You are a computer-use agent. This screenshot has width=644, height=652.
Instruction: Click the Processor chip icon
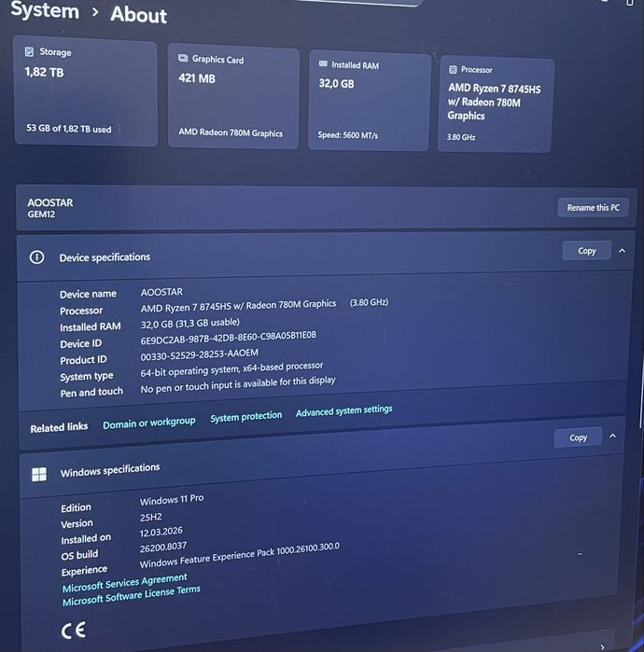[x=453, y=69]
